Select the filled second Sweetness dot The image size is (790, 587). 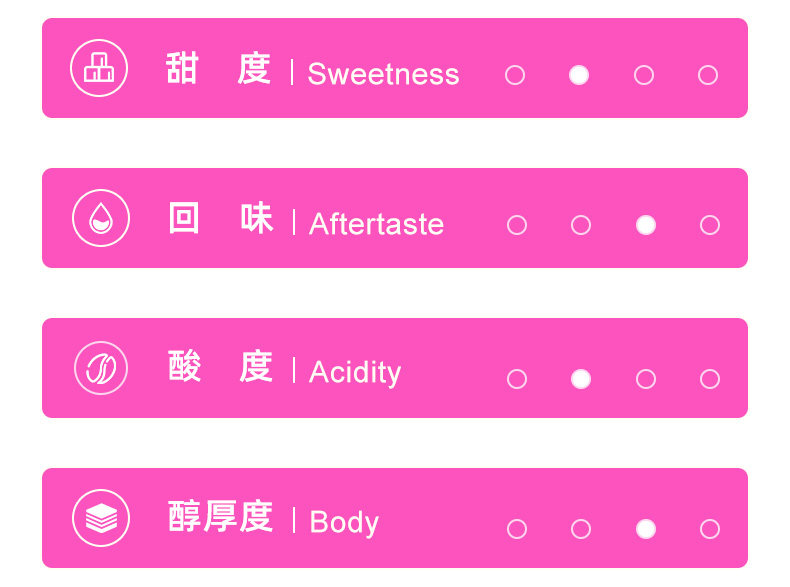coord(579,75)
